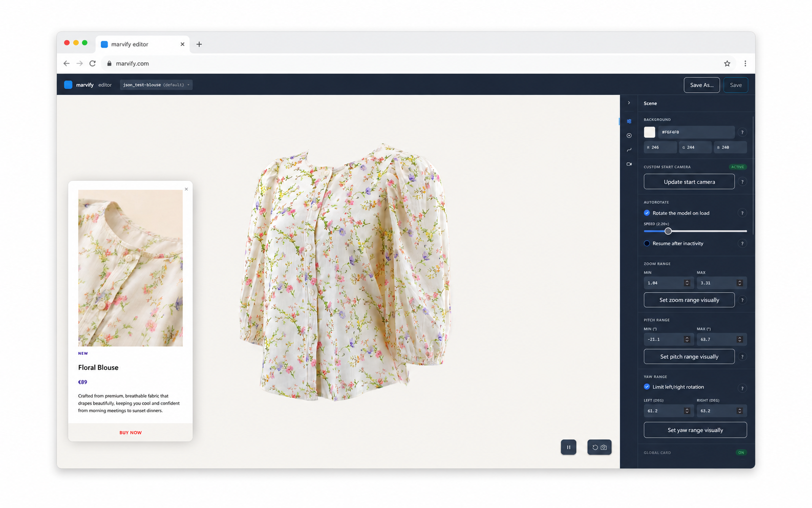The image size is (812, 508).
Task: Click the B 240 value field
Action: pyautogui.click(x=730, y=147)
